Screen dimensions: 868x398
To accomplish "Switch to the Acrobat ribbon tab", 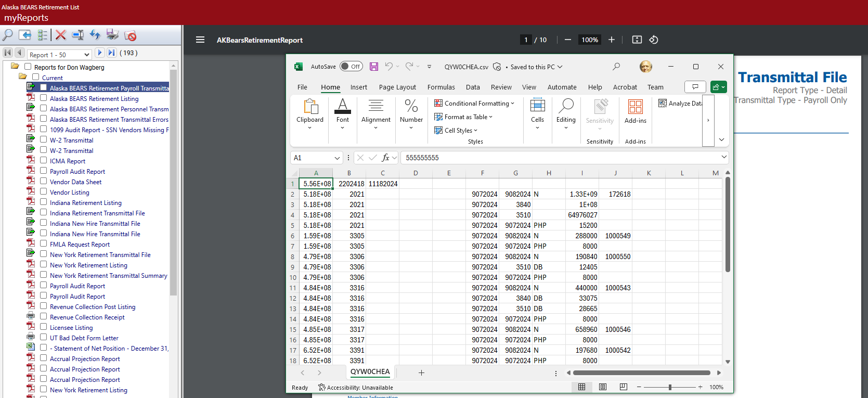I will click(625, 87).
